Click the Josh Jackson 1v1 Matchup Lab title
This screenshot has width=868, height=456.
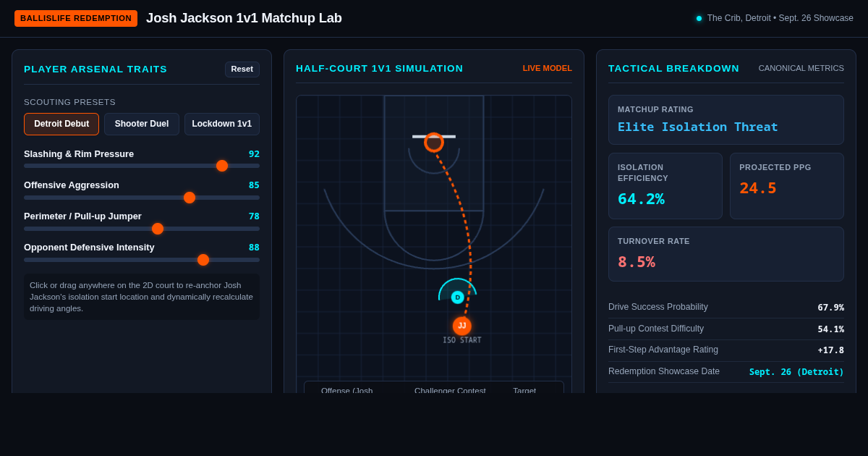click(x=244, y=18)
